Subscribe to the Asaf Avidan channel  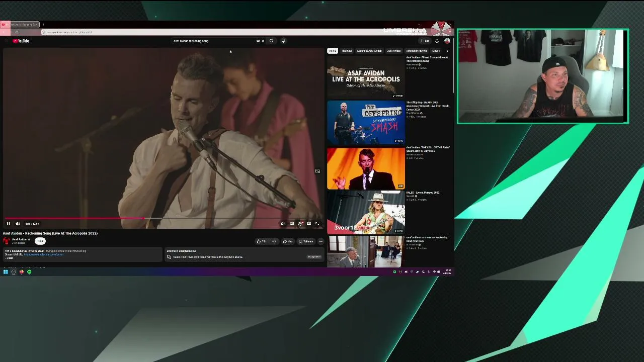tap(40, 241)
